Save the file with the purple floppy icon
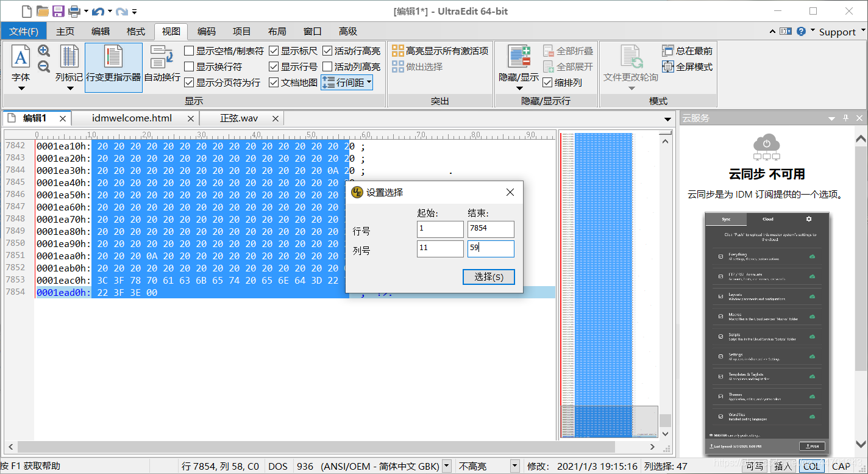This screenshot has width=868, height=474. click(59, 11)
